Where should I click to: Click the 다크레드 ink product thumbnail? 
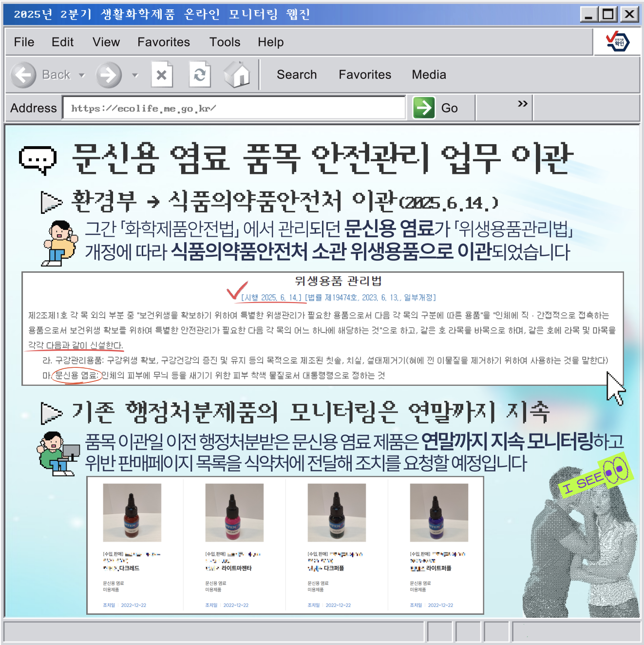[132, 512]
